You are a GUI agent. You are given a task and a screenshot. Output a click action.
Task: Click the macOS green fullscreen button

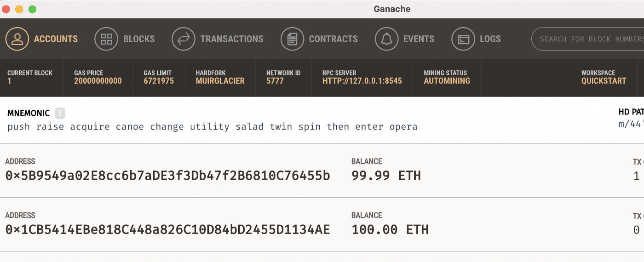32,9
